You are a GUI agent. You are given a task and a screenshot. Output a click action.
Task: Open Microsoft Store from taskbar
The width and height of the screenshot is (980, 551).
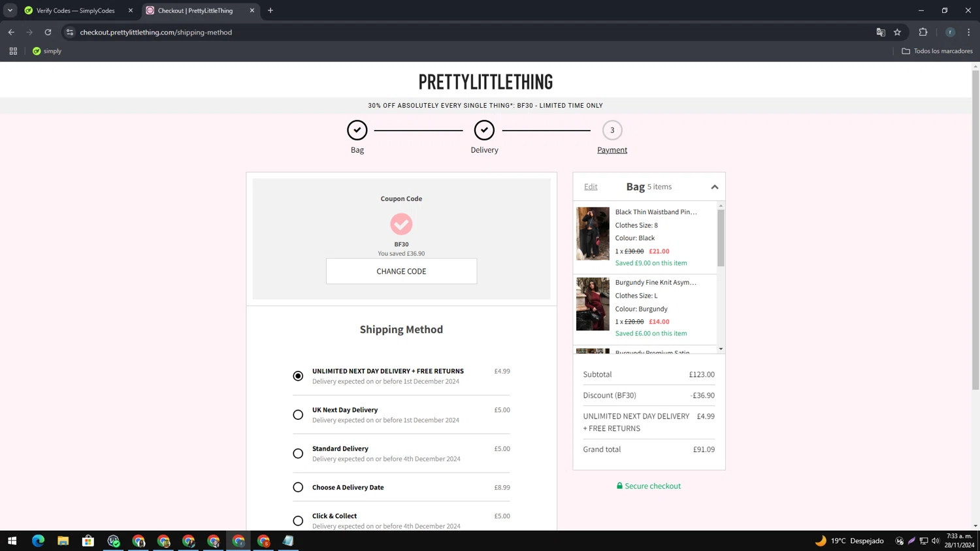click(x=88, y=541)
